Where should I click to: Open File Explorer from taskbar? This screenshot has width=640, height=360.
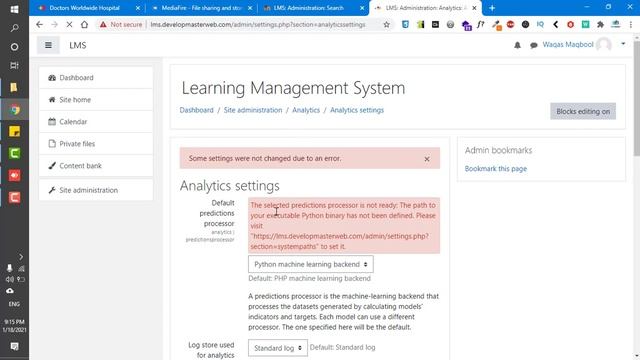[x=14, y=87]
